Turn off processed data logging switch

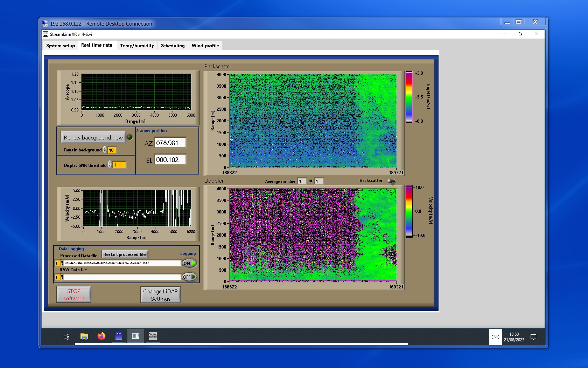189,263
